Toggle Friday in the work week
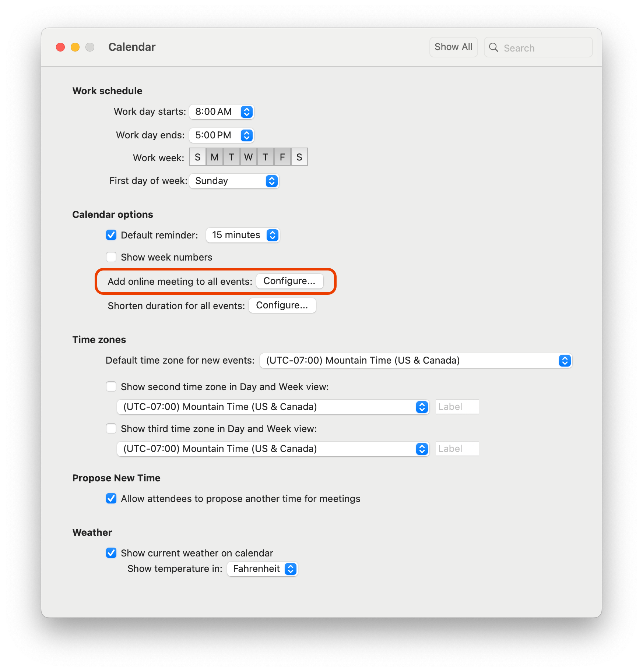 point(282,158)
